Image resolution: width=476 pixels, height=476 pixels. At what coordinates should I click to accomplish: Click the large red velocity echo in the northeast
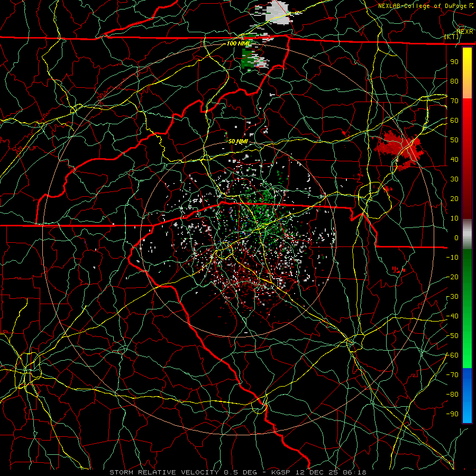398,149
